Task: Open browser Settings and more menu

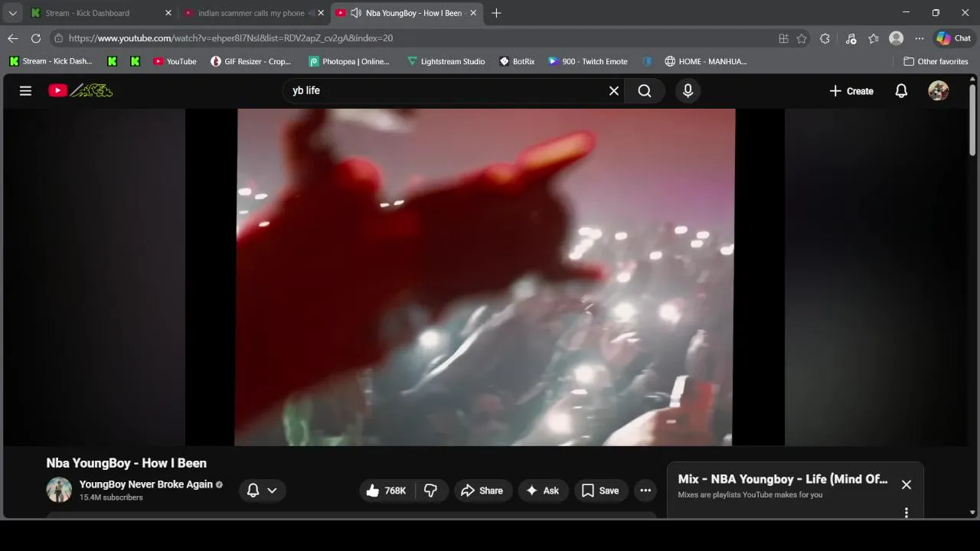Action: (920, 38)
